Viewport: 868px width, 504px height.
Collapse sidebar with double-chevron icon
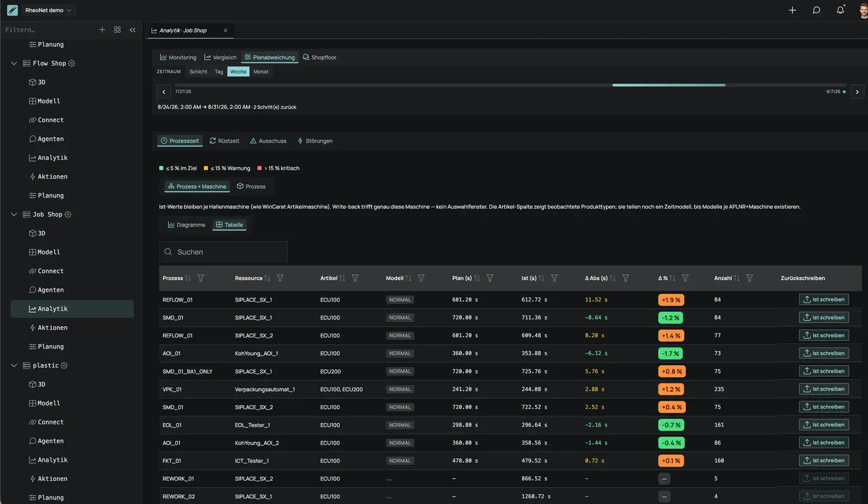(x=132, y=30)
